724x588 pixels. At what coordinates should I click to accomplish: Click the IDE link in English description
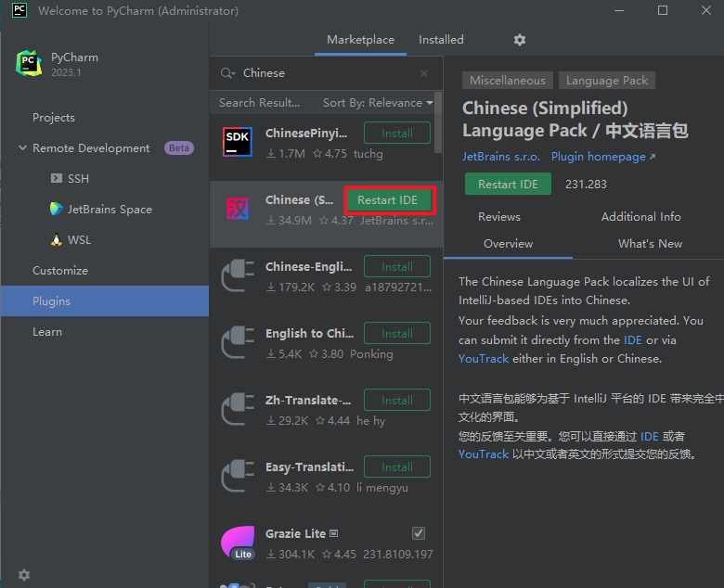633,339
